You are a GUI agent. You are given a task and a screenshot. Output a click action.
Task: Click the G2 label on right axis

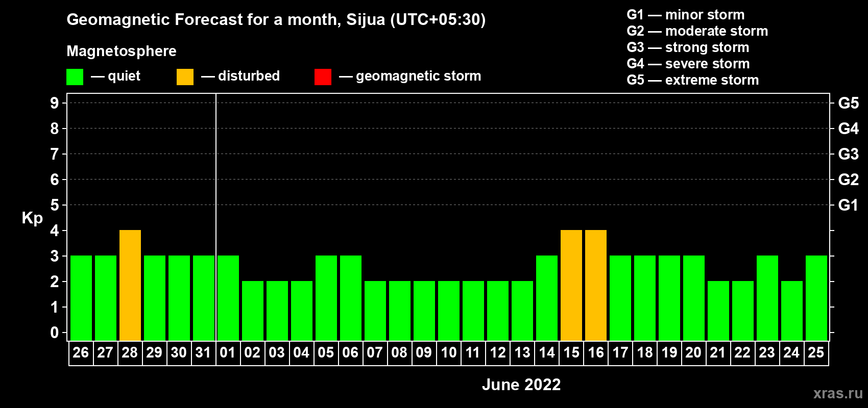pyautogui.click(x=849, y=180)
